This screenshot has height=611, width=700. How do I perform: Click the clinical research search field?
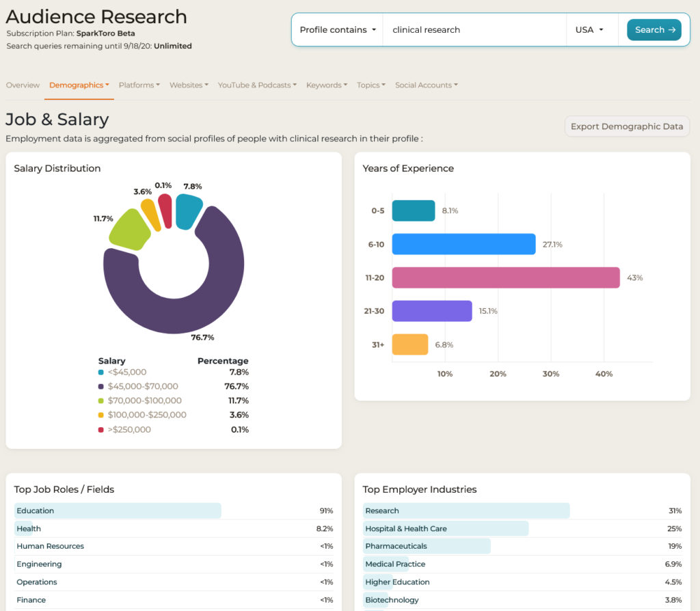pyautogui.click(x=474, y=30)
